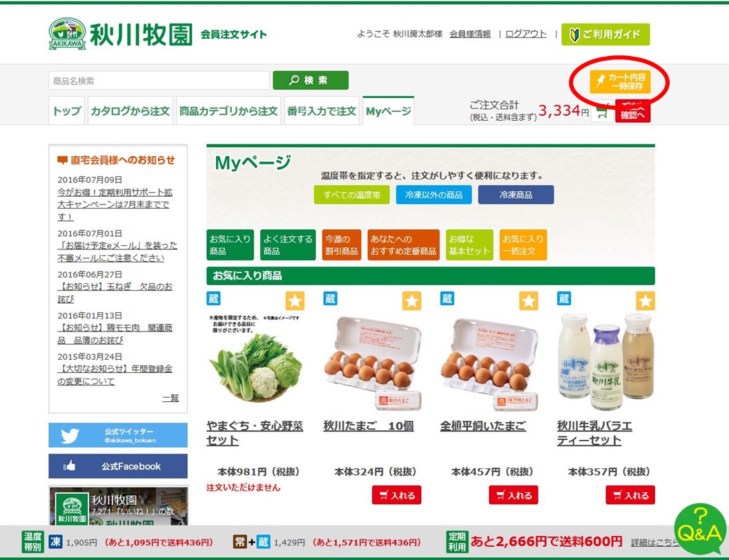729x560 pixels.
Task: Select the Myページ tab
Action: [388, 110]
